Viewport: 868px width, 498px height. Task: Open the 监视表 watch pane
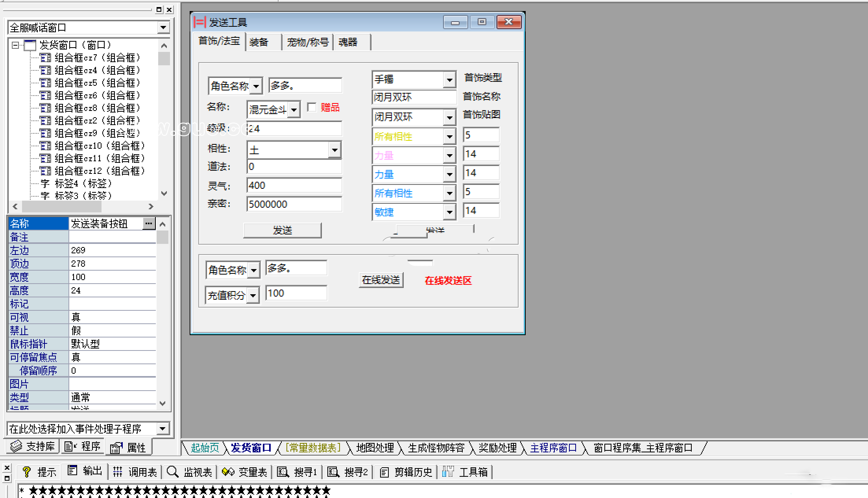(190, 472)
